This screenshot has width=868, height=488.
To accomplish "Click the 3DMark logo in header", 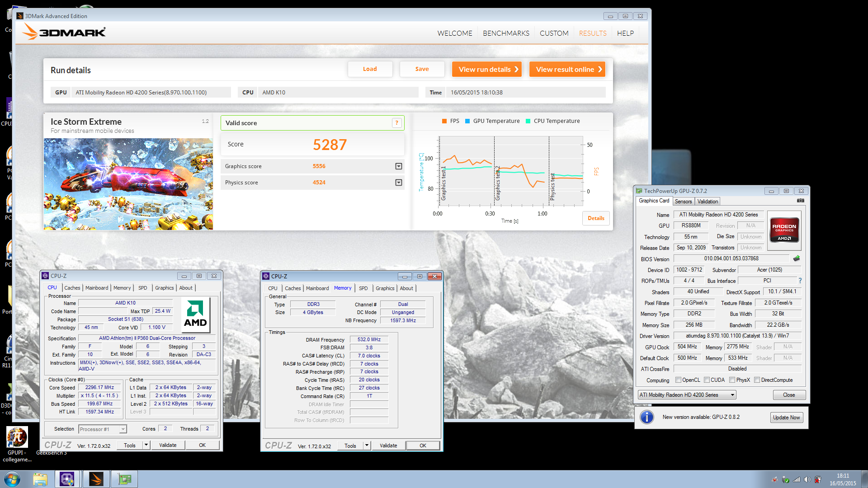I will (64, 32).
